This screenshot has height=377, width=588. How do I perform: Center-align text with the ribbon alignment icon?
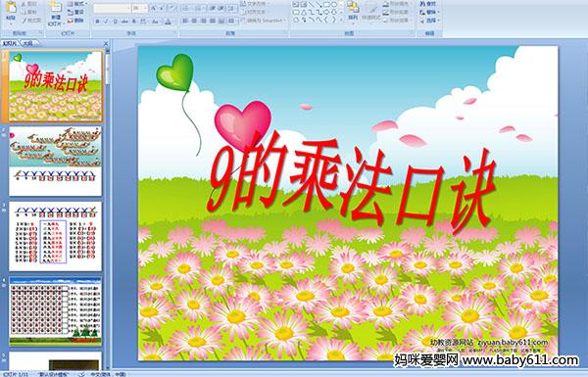pos(194,21)
